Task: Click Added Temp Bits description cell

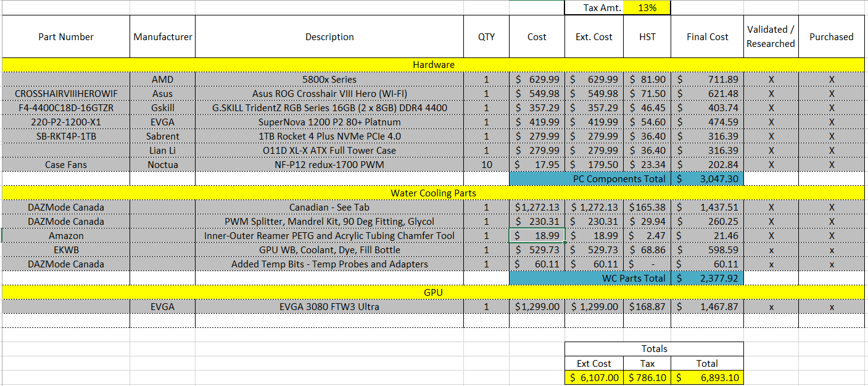Action: coord(329,264)
